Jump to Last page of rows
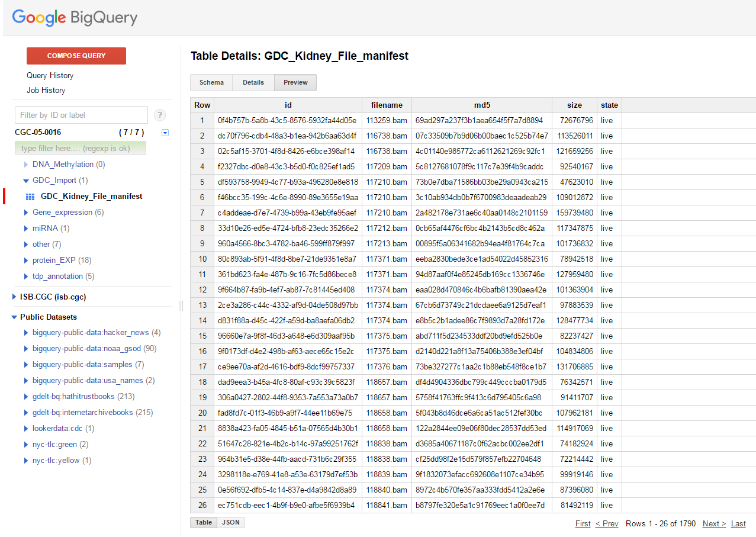The image size is (756, 537). pos(738,524)
